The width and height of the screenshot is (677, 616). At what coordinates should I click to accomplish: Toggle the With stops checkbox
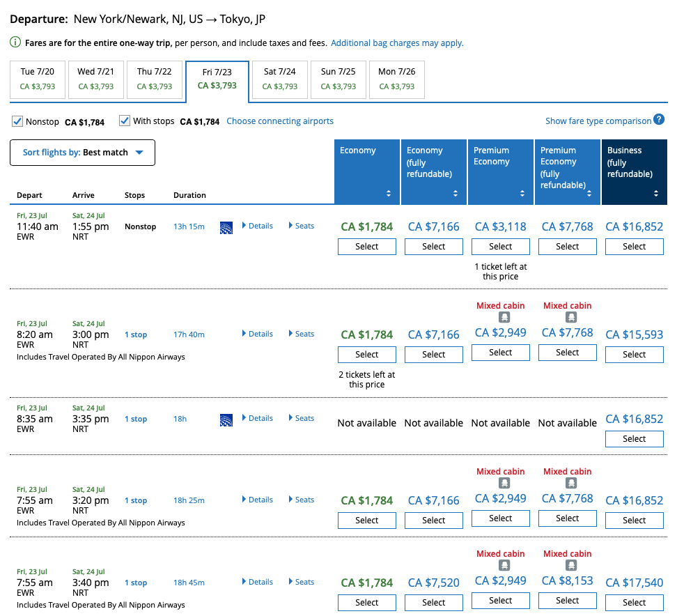click(125, 121)
